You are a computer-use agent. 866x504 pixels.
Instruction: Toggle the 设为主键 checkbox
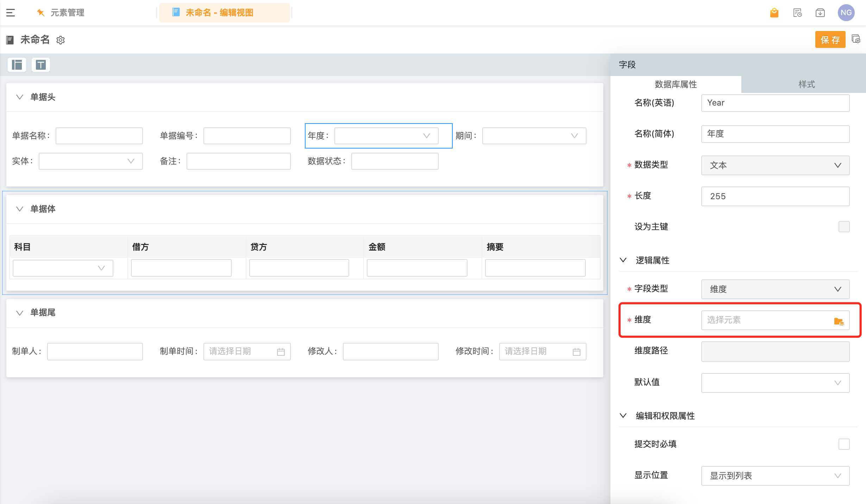pyautogui.click(x=844, y=227)
